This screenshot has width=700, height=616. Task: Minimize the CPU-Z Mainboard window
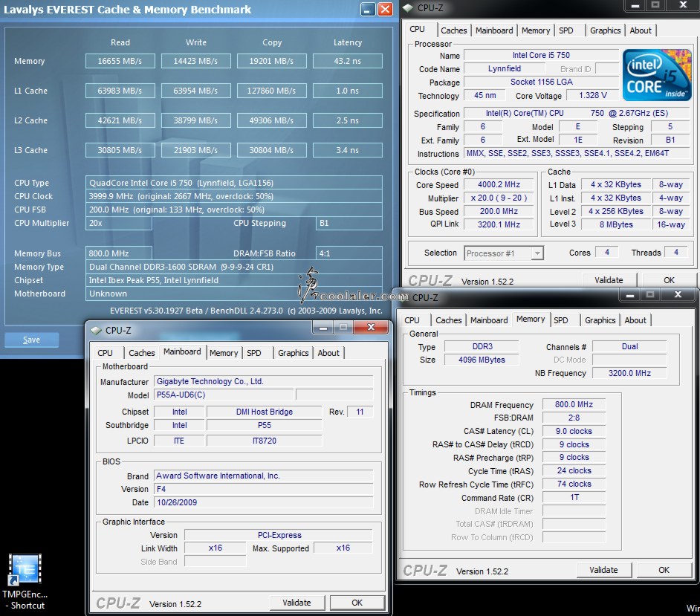point(323,327)
